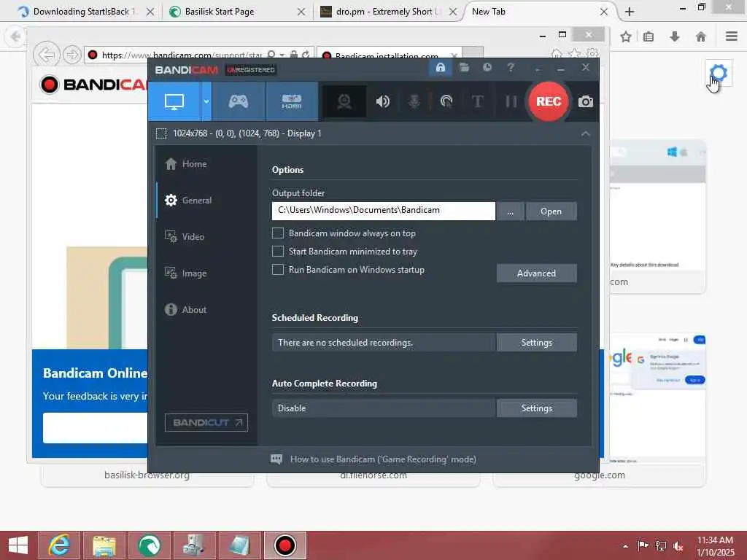Open google.com tile on new tab page
This screenshot has height=560, width=747.
click(x=600, y=475)
